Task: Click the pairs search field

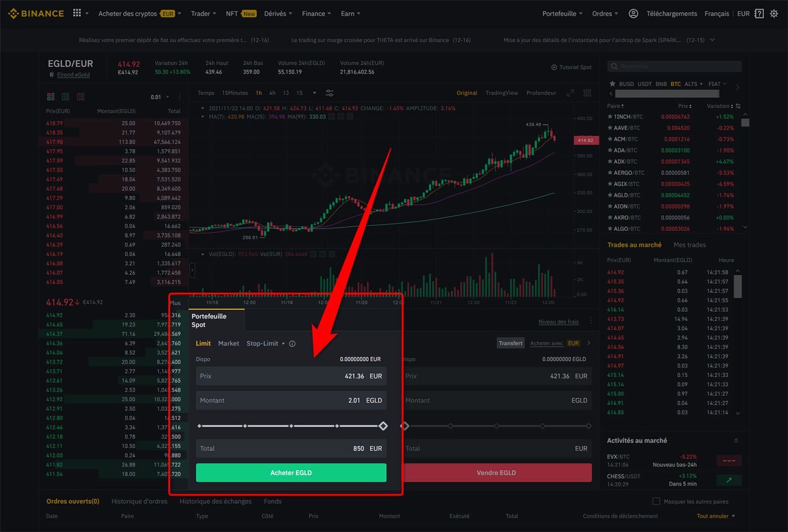Action: pyautogui.click(x=674, y=66)
